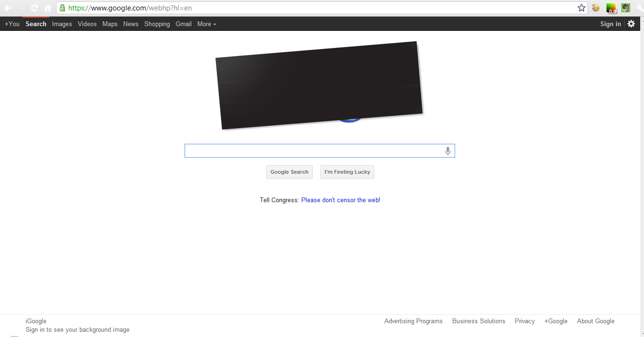
Task: Open Gmail from the navigation bar
Action: click(183, 24)
